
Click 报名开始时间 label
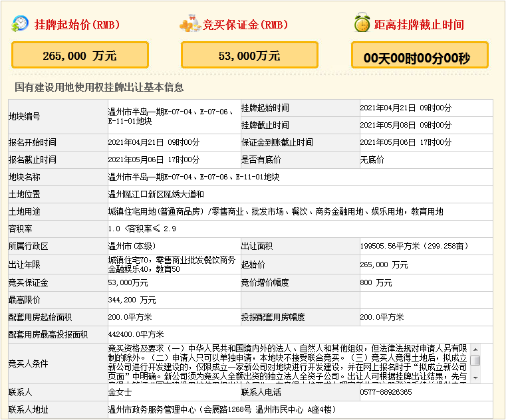pos(33,142)
